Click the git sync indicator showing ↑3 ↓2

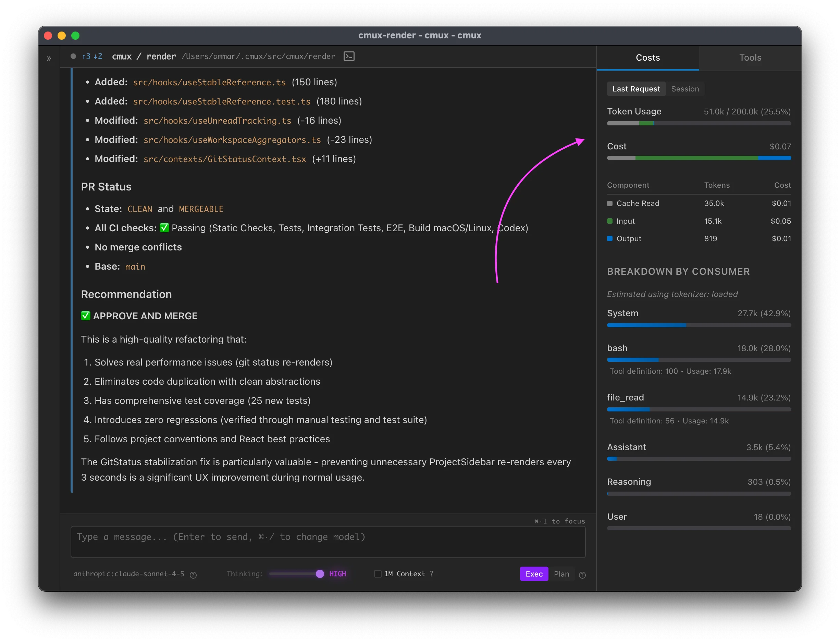click(92, 56)
